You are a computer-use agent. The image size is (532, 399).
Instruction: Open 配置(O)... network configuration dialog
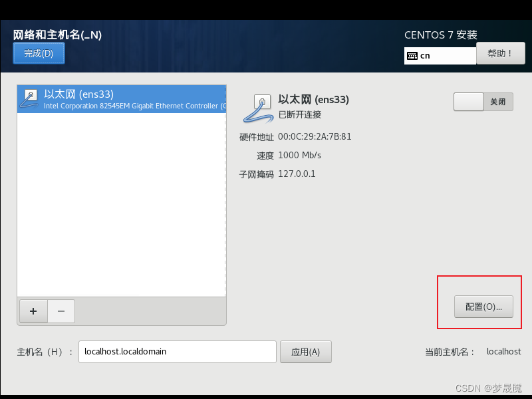tap(483, 307)
